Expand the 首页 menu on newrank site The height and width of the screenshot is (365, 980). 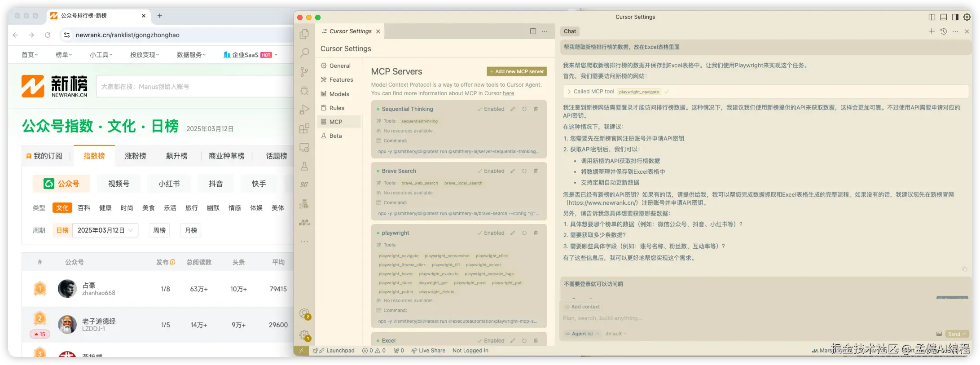click(x=30, y=55)
